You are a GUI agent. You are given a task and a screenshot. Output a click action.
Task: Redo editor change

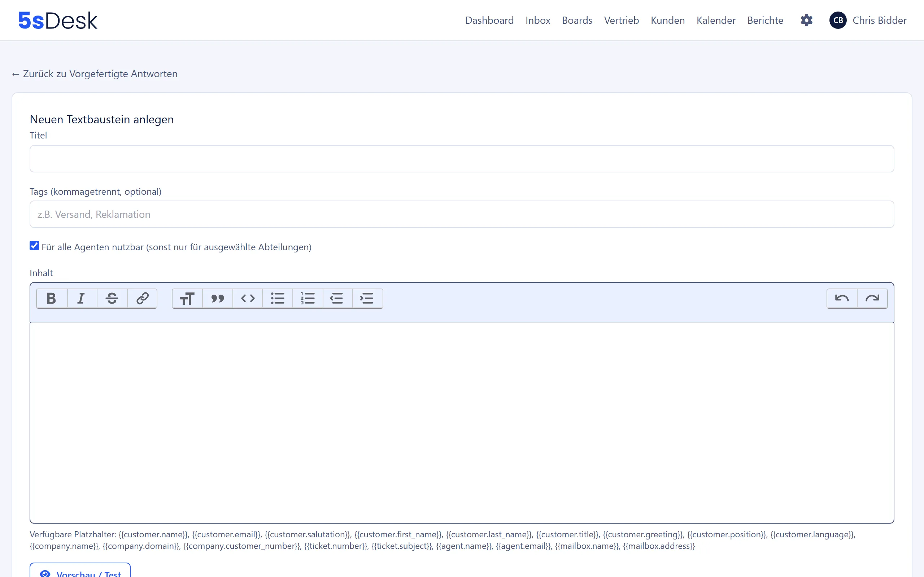[872, 299]
